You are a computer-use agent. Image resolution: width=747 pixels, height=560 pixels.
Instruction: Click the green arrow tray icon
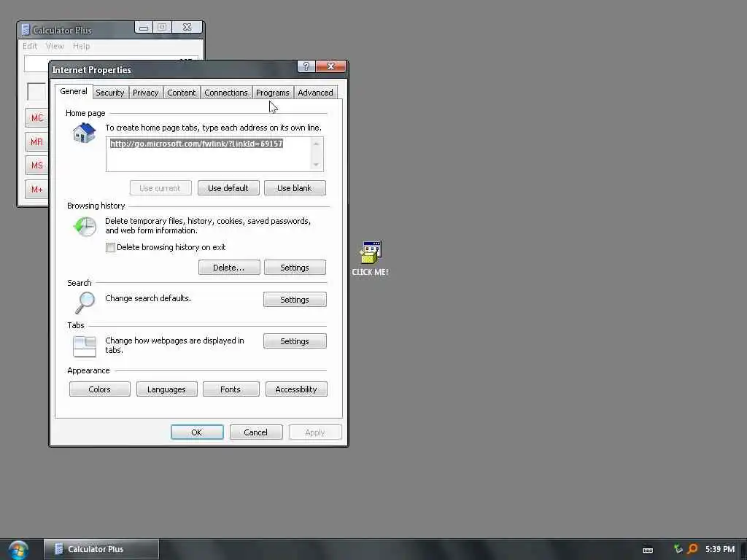pos(678,549)
